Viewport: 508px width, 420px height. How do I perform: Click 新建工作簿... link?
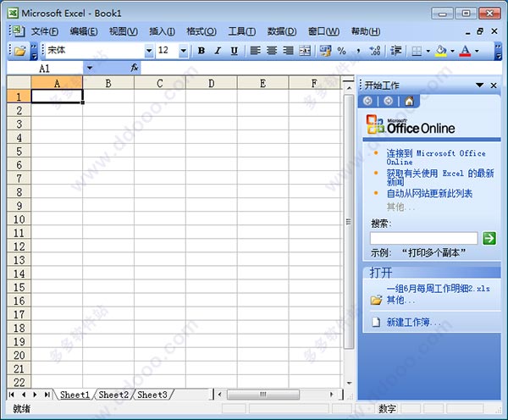tap(413, 322)
